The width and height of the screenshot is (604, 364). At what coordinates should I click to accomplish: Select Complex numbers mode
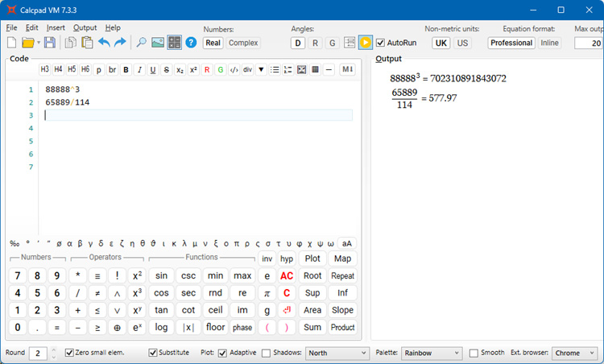(243, 43)
